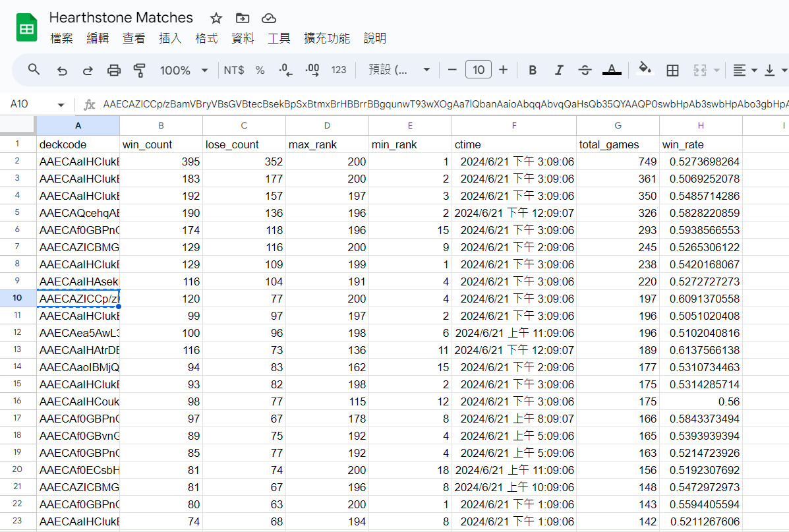Toggle bold formatting
Viewport: 789px width, 532px height.
[x=533, y=70]
